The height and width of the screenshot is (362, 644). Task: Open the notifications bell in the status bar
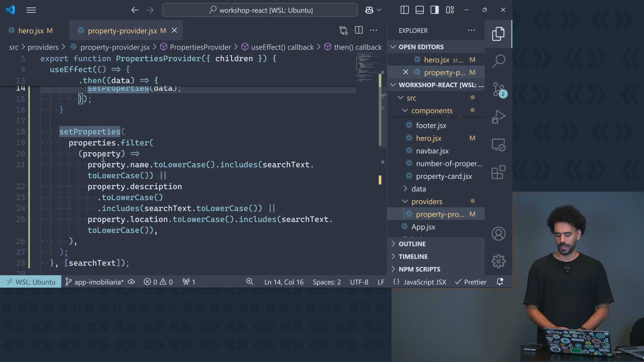click(x=500, y=282)
